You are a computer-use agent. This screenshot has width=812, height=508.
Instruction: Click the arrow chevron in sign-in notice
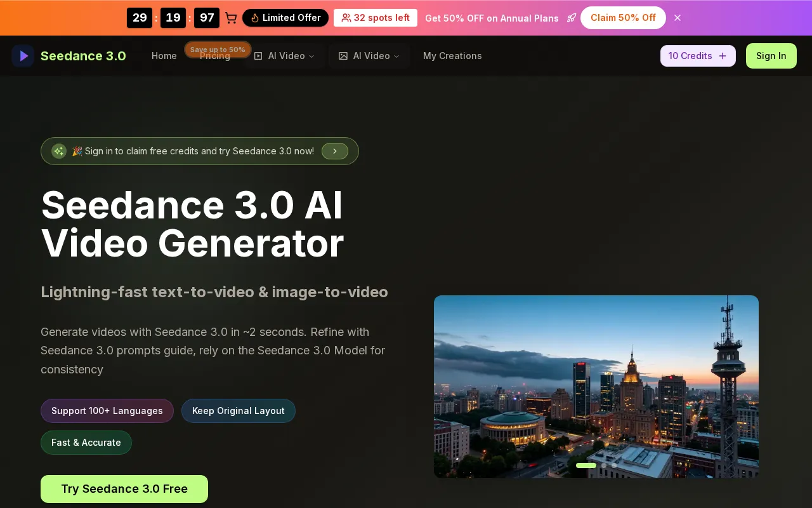pyautogui.click(x=335, y=151)
